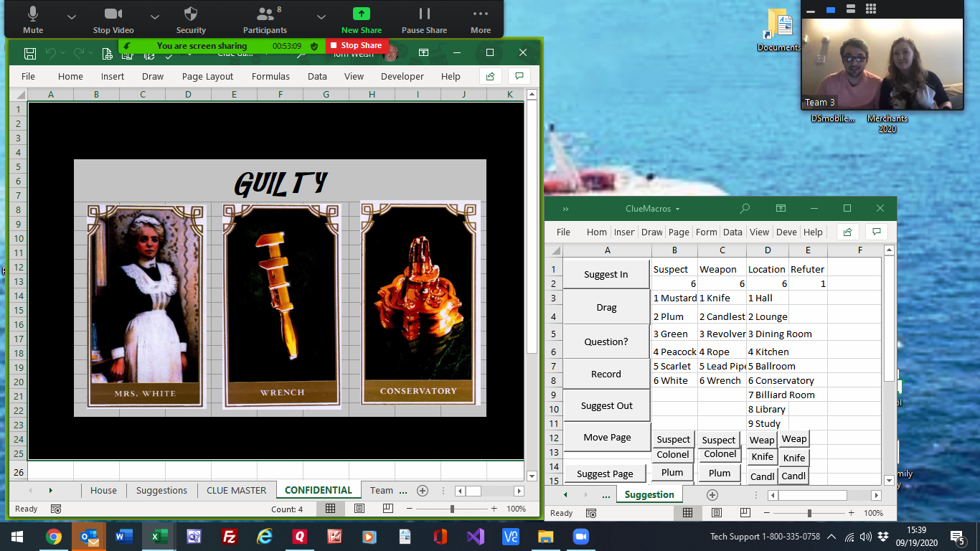Click the red Stop Share button
This screenshot has height=551, width=980.
pos(357,45)
